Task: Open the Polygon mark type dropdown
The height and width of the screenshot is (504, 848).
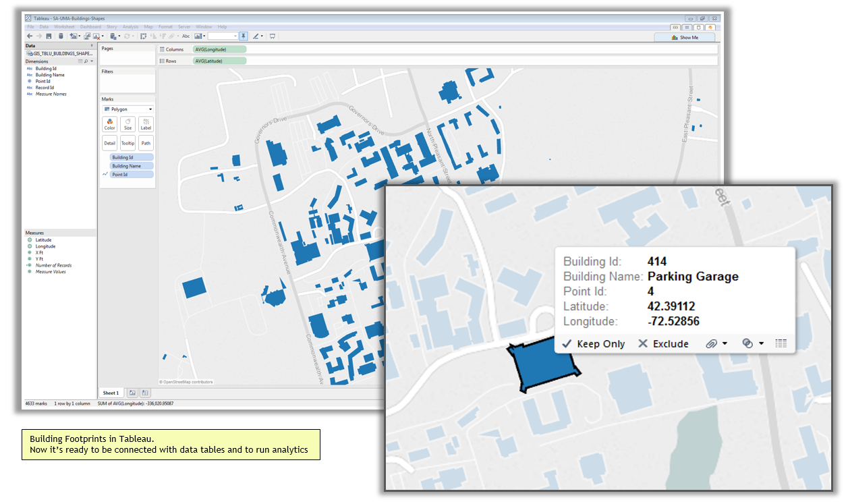Action: (x=128, y=109)
